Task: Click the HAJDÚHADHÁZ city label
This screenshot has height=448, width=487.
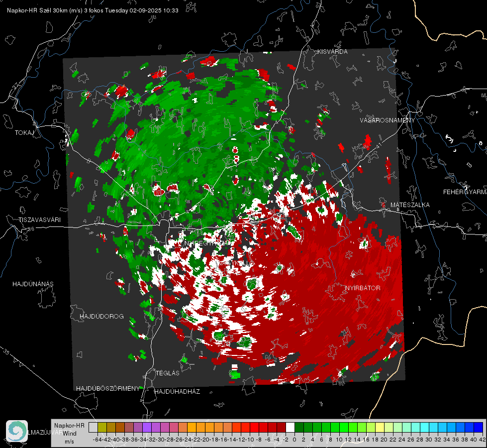Action: pyautogui.click(x=177, y=391)
